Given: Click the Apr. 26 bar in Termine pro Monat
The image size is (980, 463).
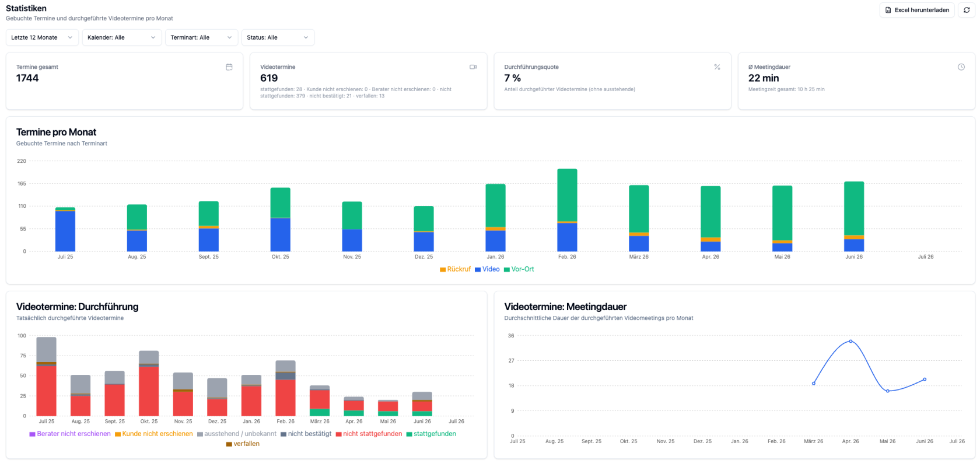Looking at the screenshot, I should click(710, 219).
